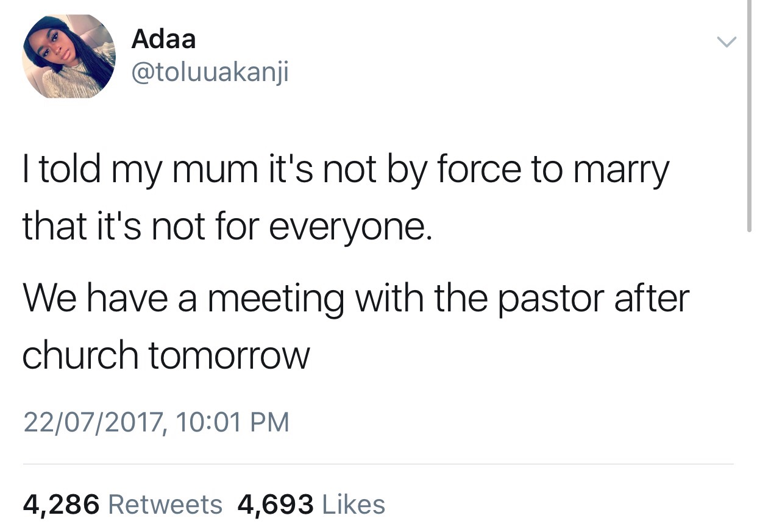757x532 pixels.
Task: Click the divider line above the retweet counts
Action: point(378,464)
